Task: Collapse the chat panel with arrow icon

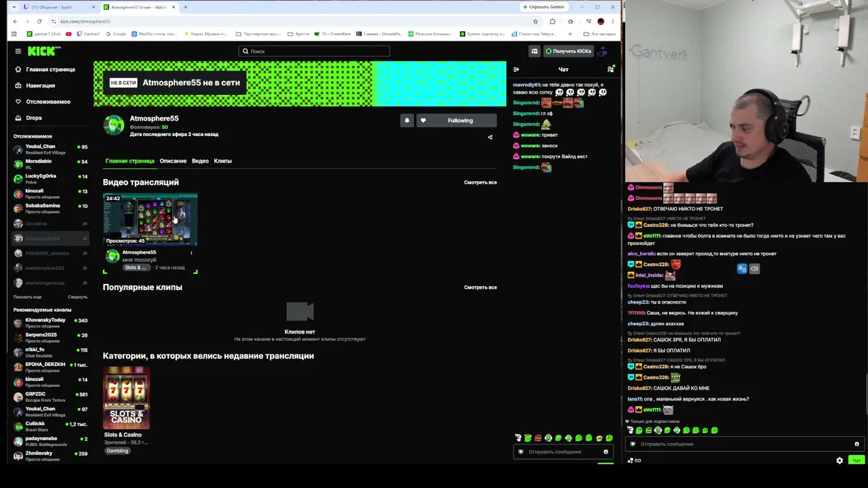Action: [516, 69]
